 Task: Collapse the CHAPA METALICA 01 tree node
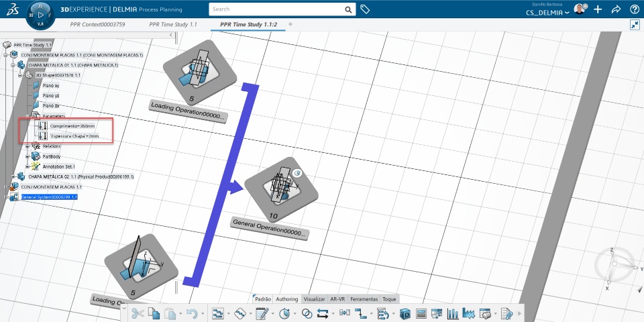[13, 65]
